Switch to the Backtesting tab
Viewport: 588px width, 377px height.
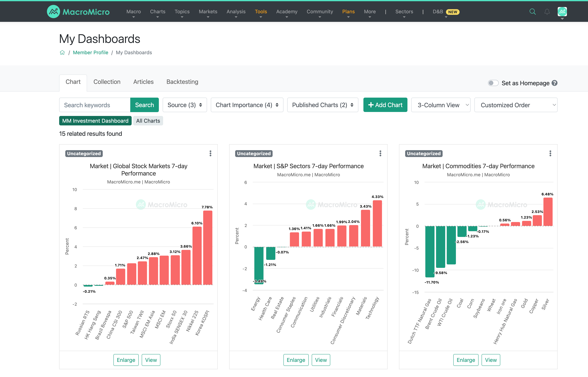tap(182, 82)
